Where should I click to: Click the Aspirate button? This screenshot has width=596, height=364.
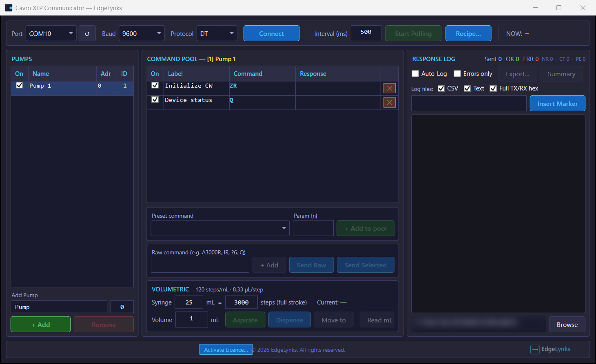click(x=245, y=320)
